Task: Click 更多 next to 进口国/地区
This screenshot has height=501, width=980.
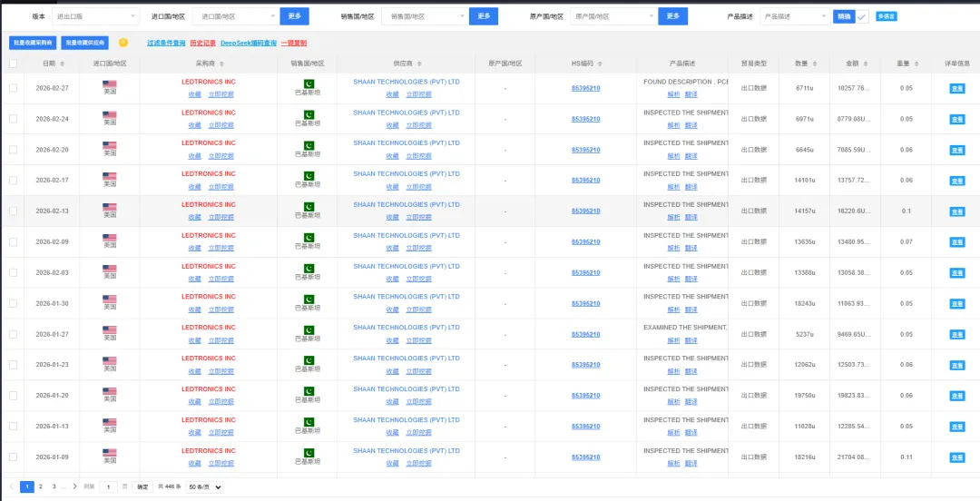Action: click(x=294, y=16)
